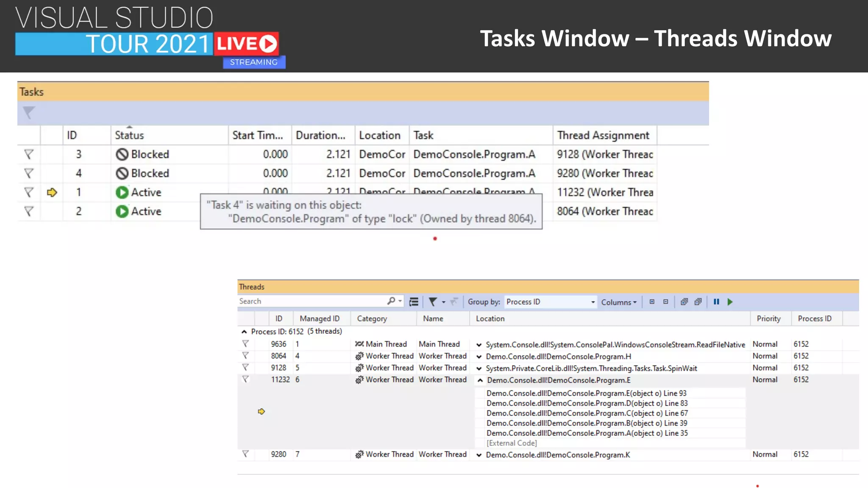Screen dimensions: 868x488
Task: Click Worker Thread gear icon of 9280
Action: pyautogui.click(x=359, y=454)
